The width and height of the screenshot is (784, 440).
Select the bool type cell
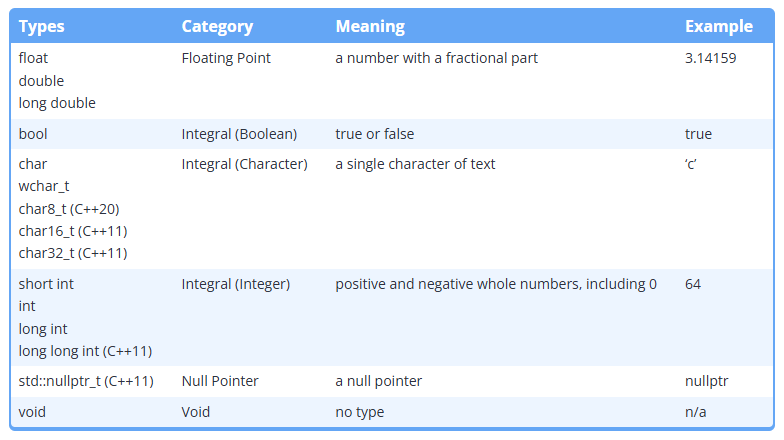(x=33, y=134)
